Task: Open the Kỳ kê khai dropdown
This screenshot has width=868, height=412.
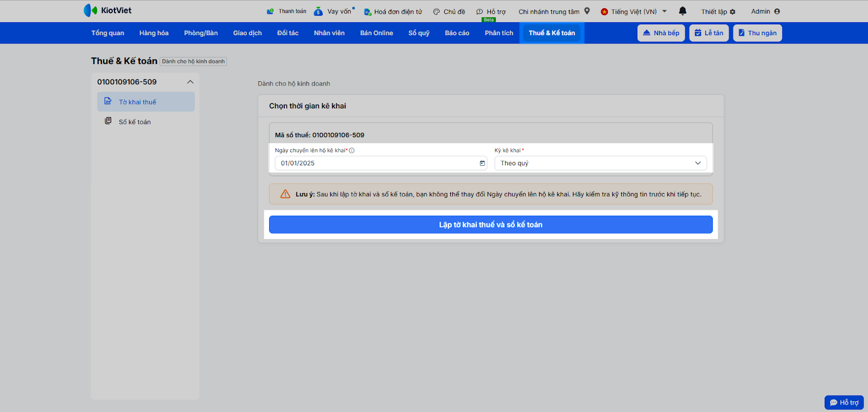Action: 601,163
